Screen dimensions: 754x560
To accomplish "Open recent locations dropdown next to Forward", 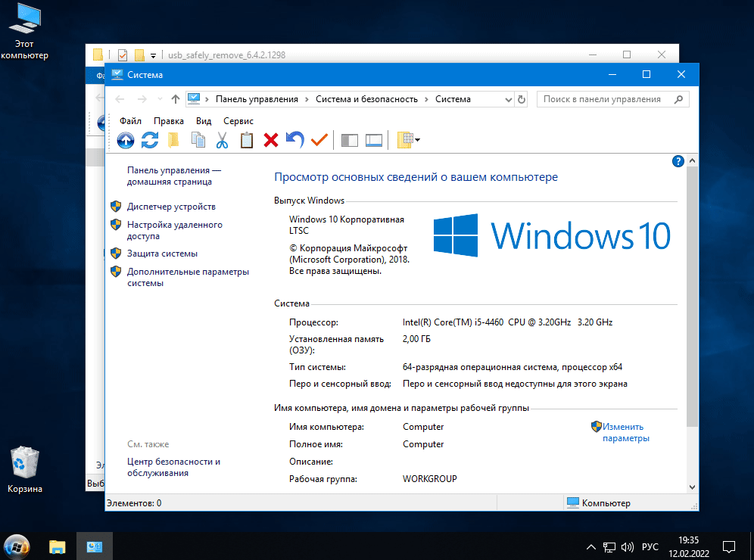I will pyautogui.click(x=160, y=99).
